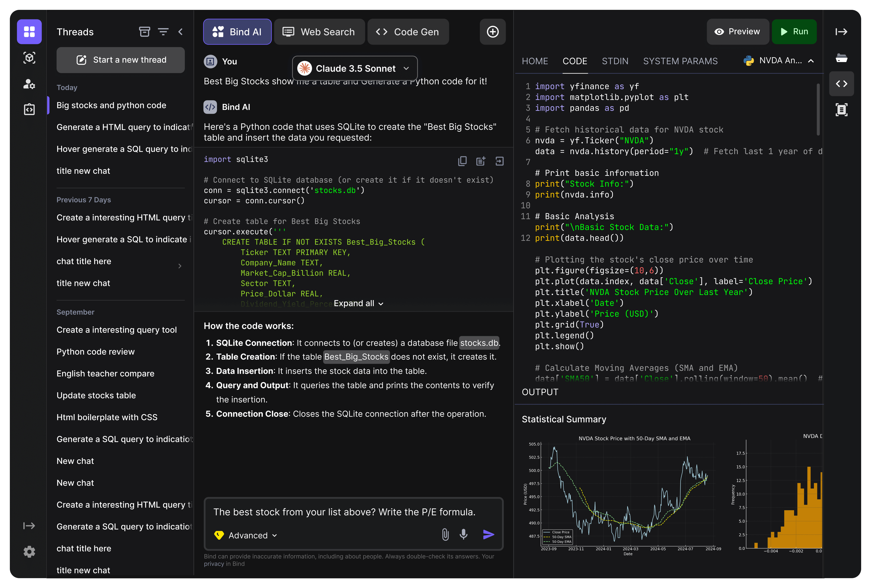Copy the SQLite code snippet
This screenshot has width=871, height=588.
click(462, 161)
